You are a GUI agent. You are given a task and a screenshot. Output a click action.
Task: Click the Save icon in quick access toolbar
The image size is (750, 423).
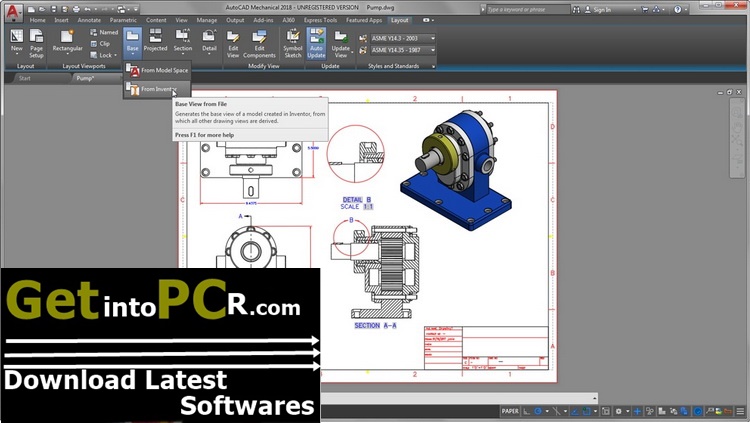pyautogui.click(x=54, y=9)
